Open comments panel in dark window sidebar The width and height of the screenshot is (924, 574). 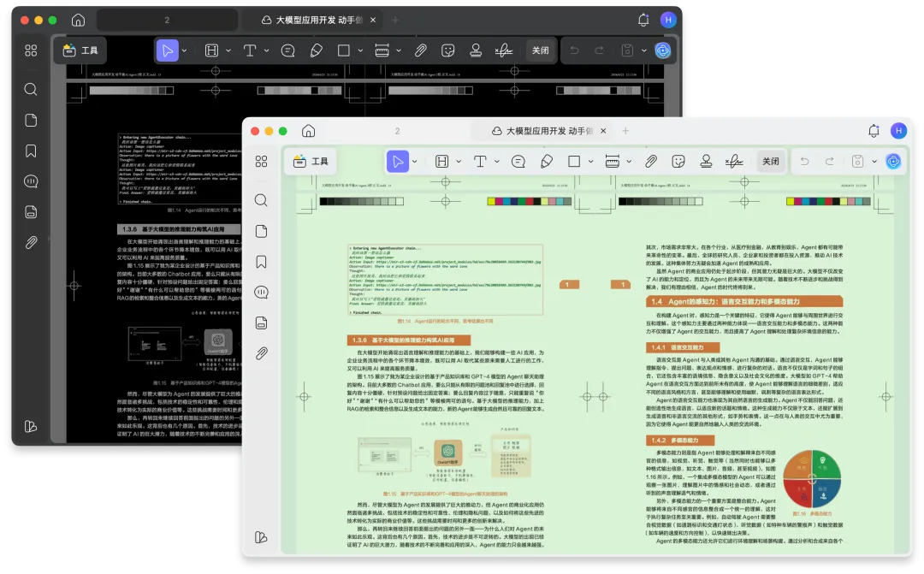pyautogui.click(x=31, y=181)
